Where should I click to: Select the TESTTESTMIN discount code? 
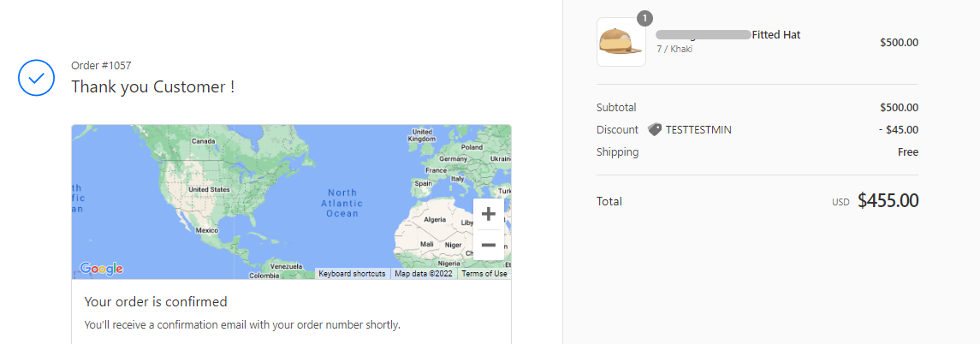[x=698, y=130]
